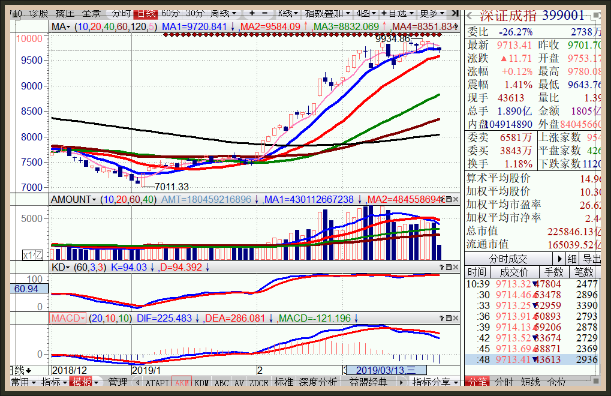Click the small square icon at bottom right corner
This screenshot has width=611, height=396.
coord(595,380)
